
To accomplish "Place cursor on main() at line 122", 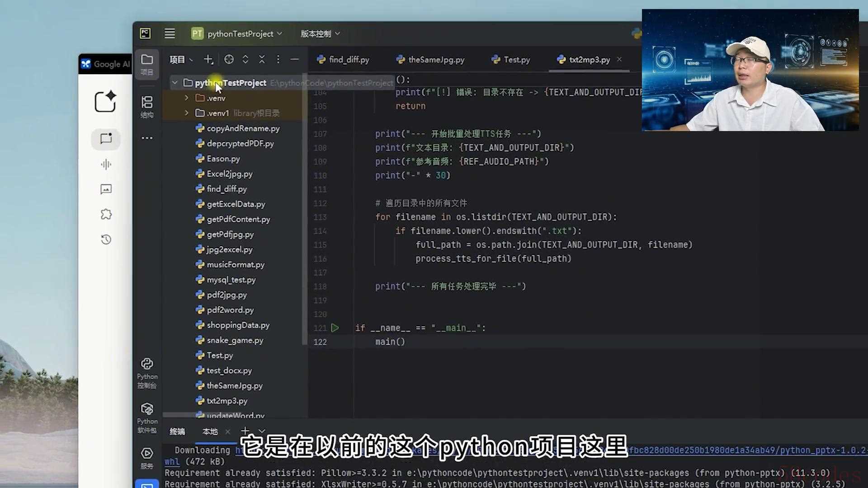I will click(x=390, y=342).
